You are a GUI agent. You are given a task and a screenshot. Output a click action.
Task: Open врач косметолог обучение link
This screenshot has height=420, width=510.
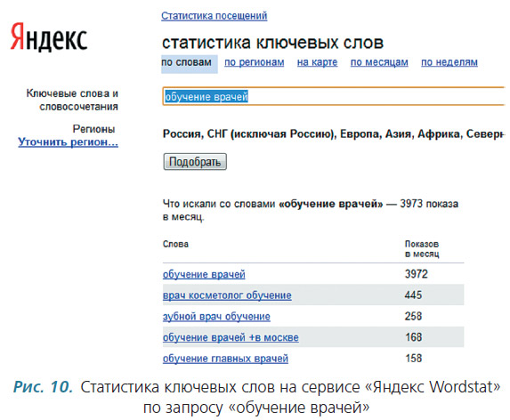pos(227,295)
